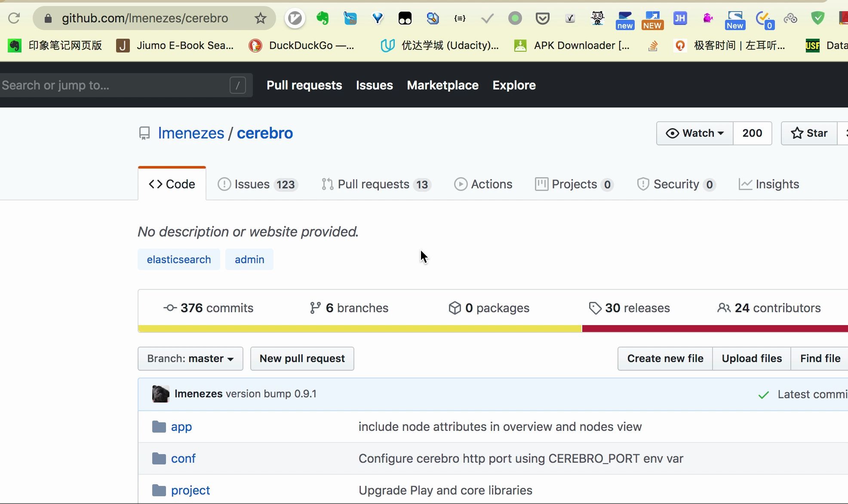View the 0 packages page

pyautogui.click(x=489, y=308)
